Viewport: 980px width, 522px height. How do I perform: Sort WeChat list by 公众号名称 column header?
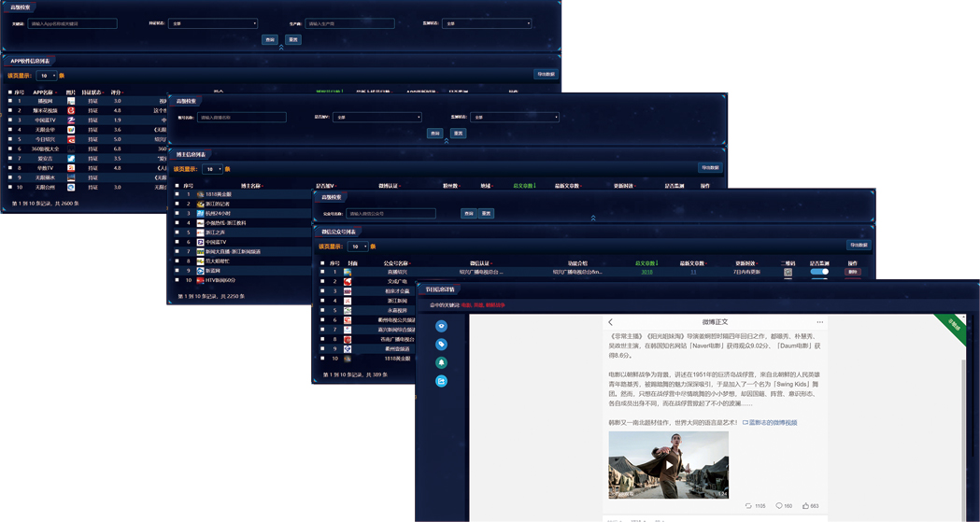[396, 263]
